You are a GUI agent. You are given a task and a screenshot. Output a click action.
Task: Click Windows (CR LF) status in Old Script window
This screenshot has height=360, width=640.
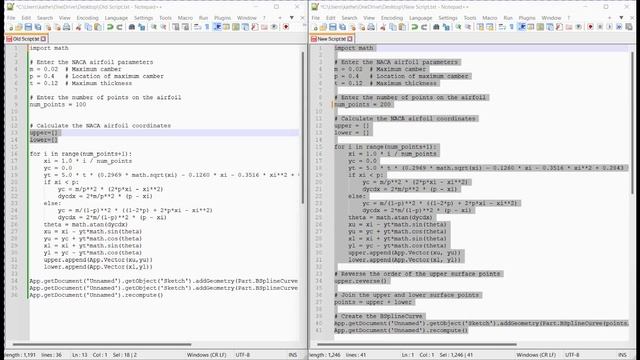(206, 355)
